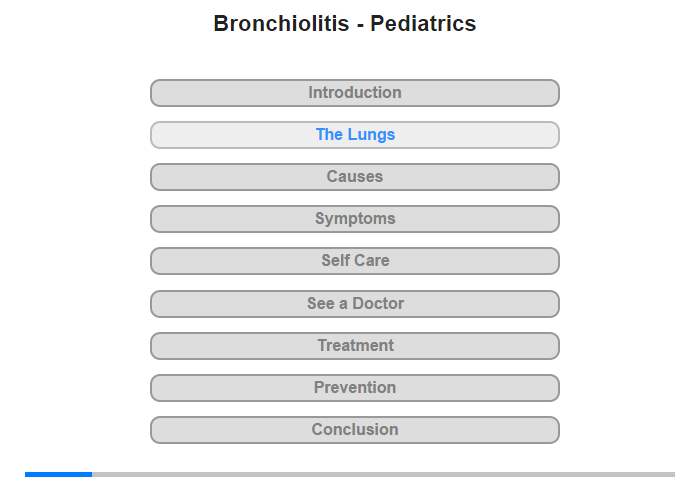700x480 pixels.
Task: Open the Conclusion section
Action: [354, 430]
